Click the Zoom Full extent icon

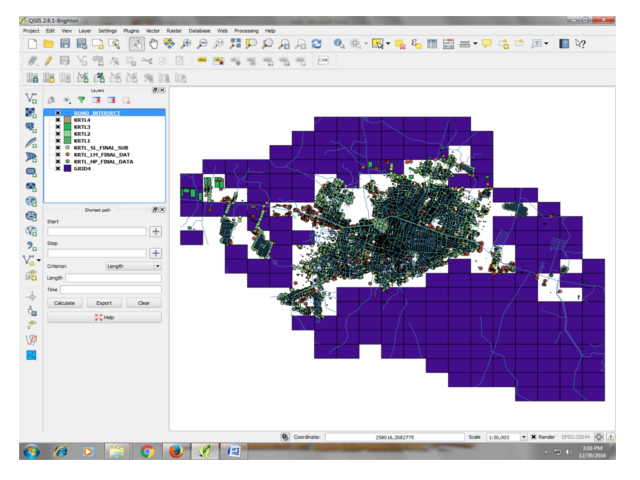[235, 44]
